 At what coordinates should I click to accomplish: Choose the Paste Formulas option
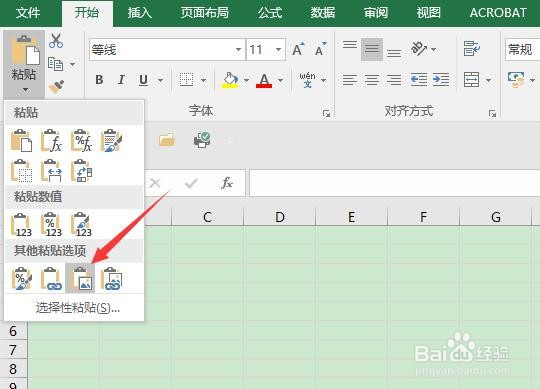[x=51, y=140]
